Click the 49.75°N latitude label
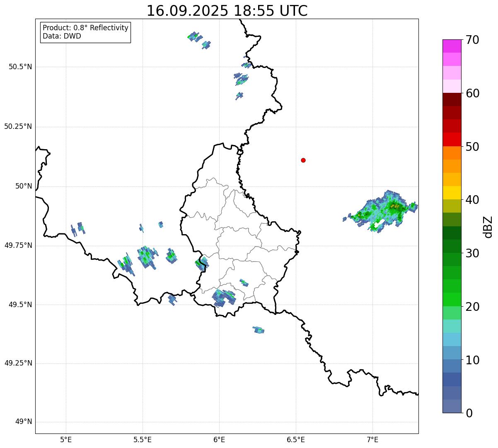The image size is (498, 448). click(x=18, y=245)
